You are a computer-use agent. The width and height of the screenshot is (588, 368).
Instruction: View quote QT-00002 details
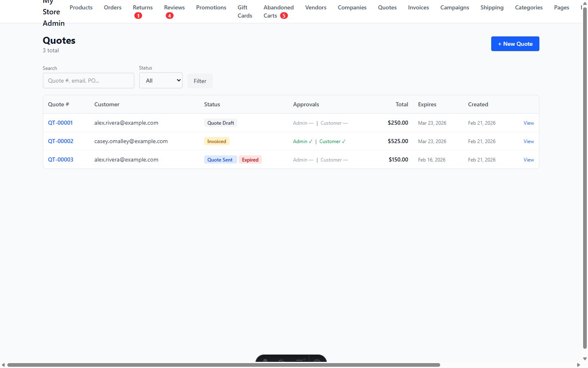point(60,141)
